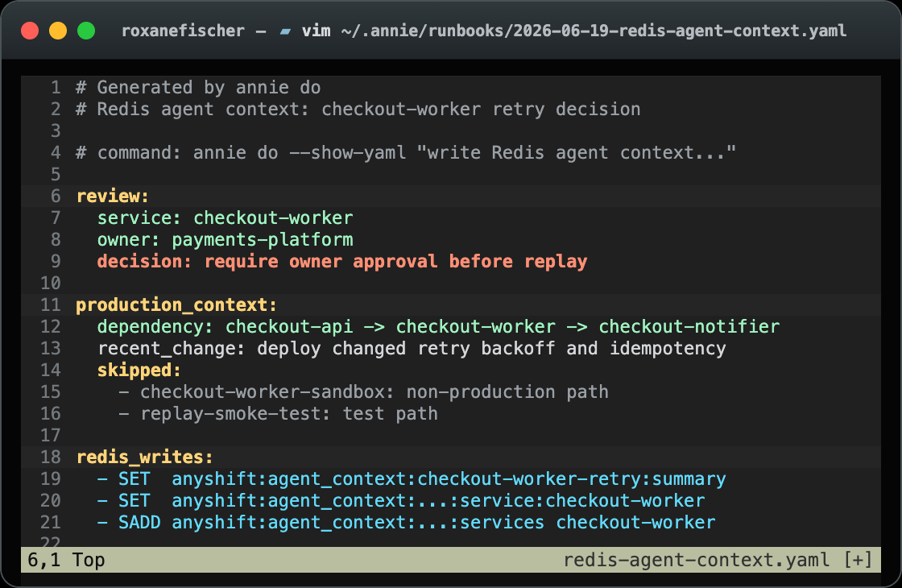Screen dimensions: 902x588
Task: Click the 'dependency: checkout-api' line
Action: click(x=438, y=327)
